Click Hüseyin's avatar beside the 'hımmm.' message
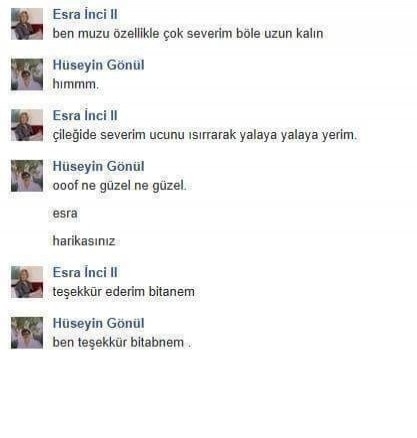The image size is (417, 438). (27, 74)
